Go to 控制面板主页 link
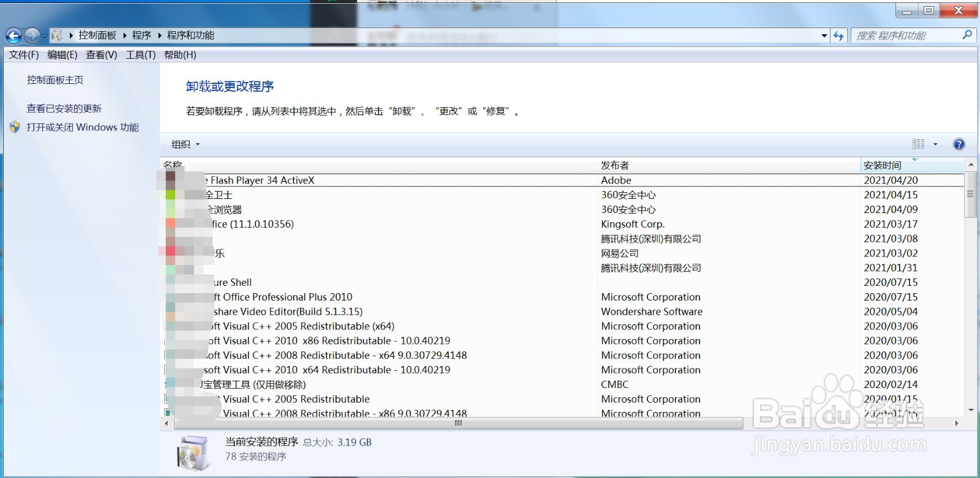980x478 pixels. pyautogui.click(x=55, y=80)
